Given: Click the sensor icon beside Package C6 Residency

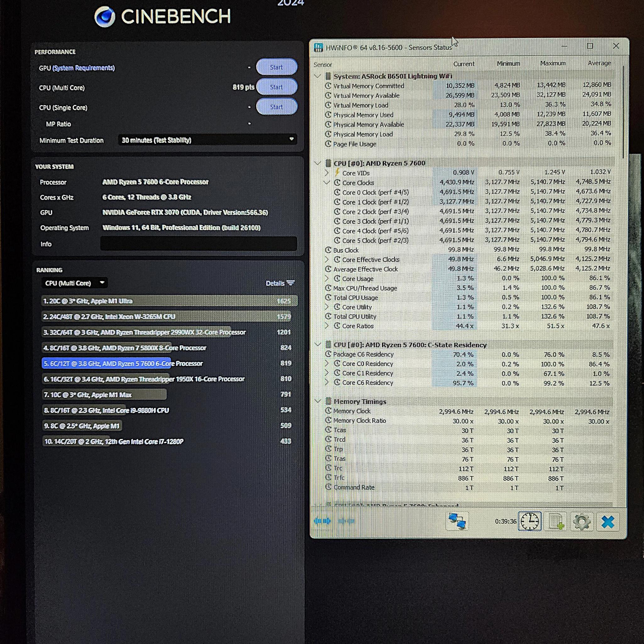Looking at the screenshot, I should (328, 354).
